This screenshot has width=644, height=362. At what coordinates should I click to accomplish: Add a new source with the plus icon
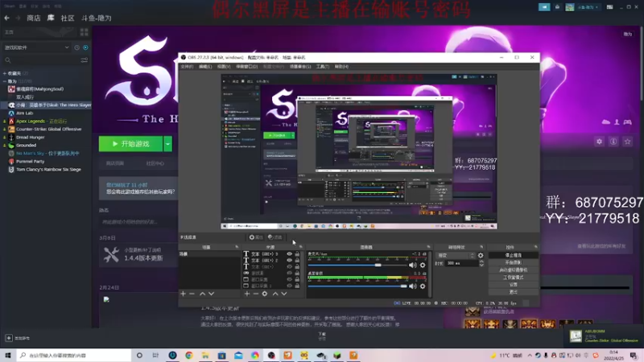247,294
